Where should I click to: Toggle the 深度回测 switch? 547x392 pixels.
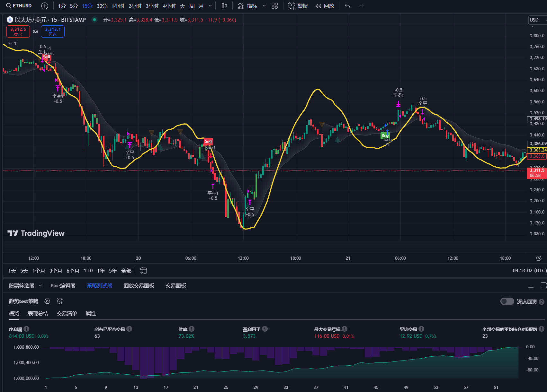(x=507, y=301)
